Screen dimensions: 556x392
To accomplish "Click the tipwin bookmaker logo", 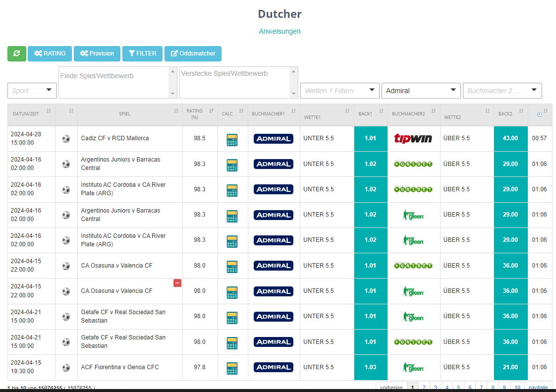I will (413, 138).
